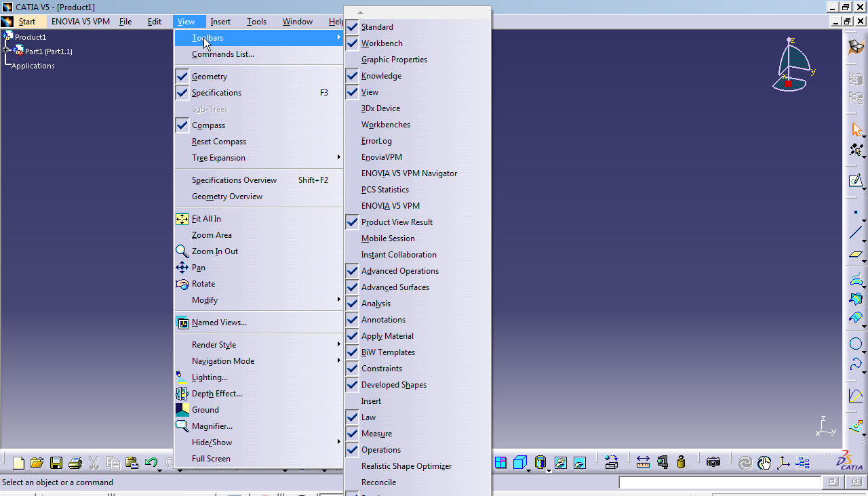The image size is (868, 496).
Task: Click the Rotate icon in View menu
Action: pyautogui.click(x=182, y=284)
